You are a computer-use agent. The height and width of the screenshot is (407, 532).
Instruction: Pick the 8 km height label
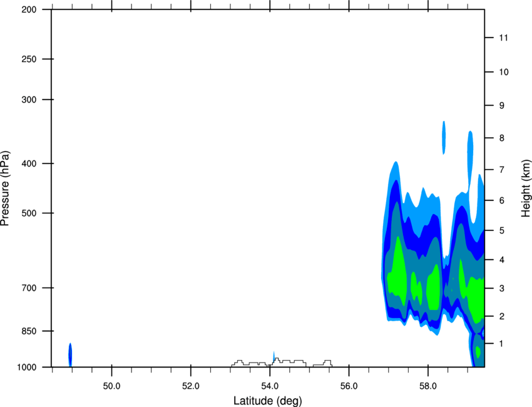(502, 138)
